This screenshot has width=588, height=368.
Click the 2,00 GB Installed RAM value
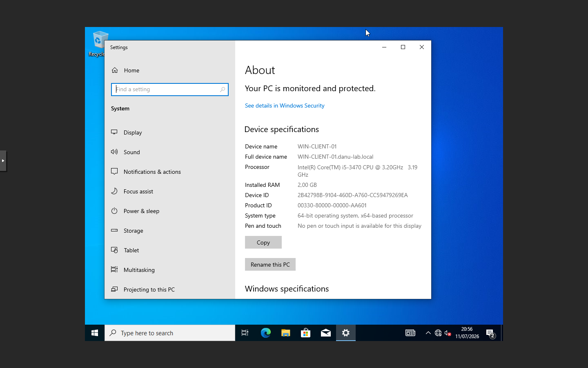click(x=307, y=185)
